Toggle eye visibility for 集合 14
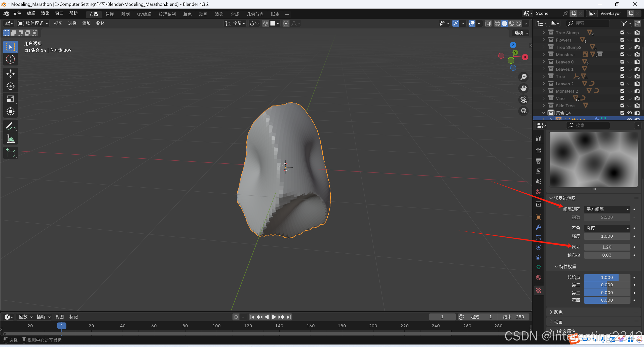 [629, 113]
